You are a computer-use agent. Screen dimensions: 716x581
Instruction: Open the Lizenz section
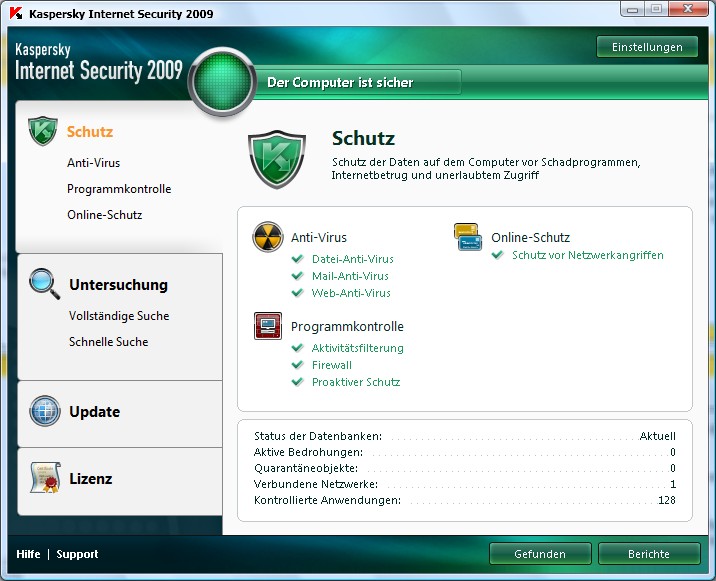[x=91, y=478]
